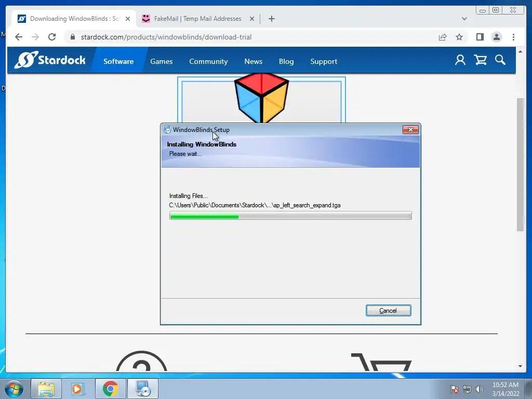Click the Chrome taskbar icon
Screen dimensions: 532x399
(110, 389)
